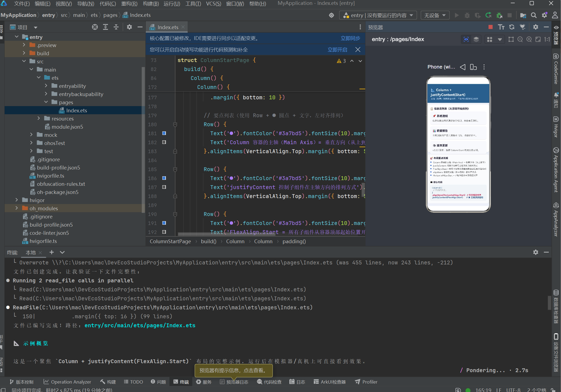Zoom out the preview

520,39
